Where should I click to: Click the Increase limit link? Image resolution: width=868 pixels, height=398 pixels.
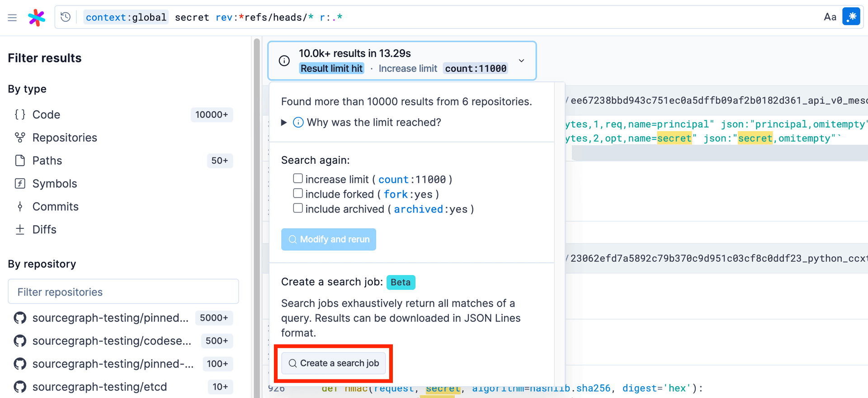tap(408, 68)
